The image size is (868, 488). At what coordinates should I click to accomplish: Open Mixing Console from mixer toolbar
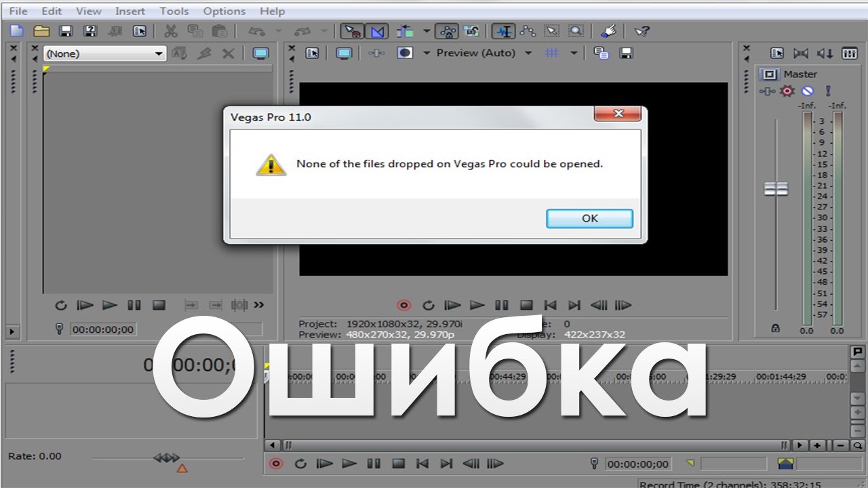click(849, 53)
